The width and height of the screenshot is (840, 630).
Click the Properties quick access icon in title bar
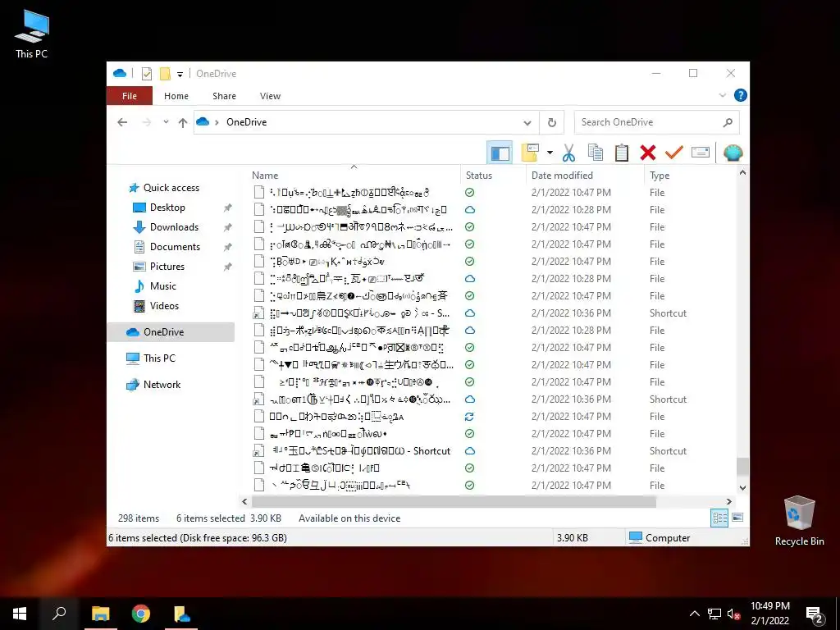pos(146,74)
